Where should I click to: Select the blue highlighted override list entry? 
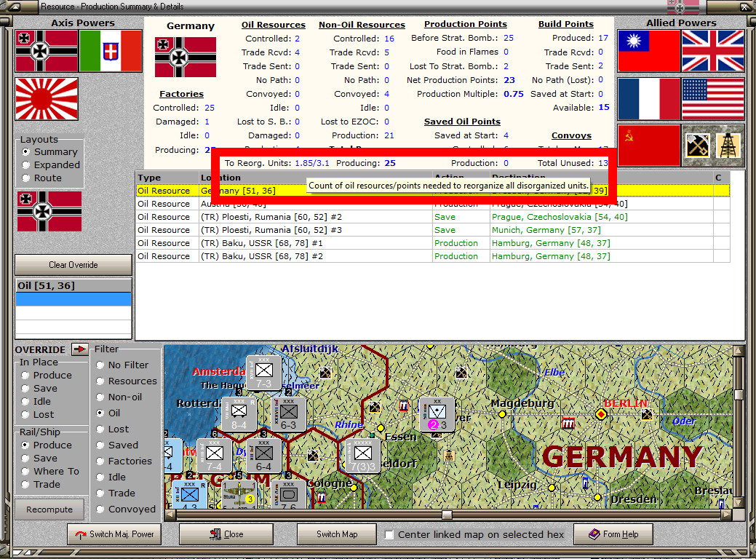(73, 299)
